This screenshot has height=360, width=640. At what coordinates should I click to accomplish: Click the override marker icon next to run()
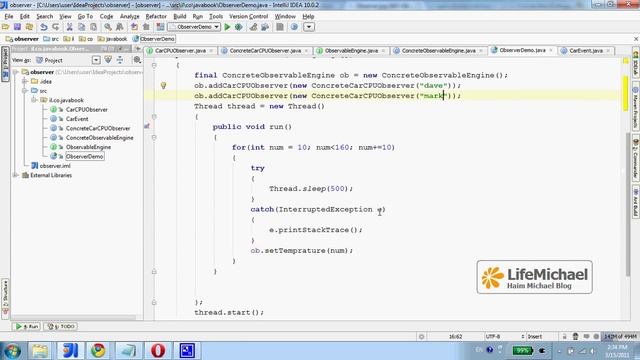click(147, 126)
